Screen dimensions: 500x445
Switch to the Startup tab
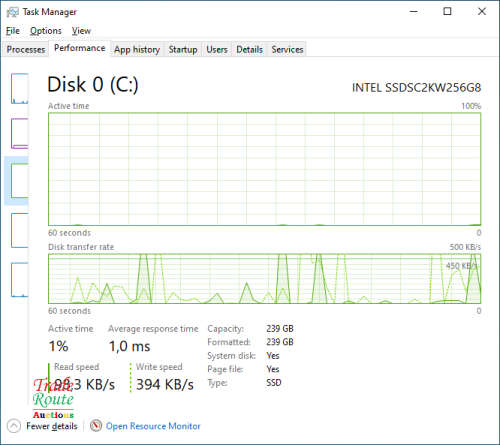tap(183, 49)
